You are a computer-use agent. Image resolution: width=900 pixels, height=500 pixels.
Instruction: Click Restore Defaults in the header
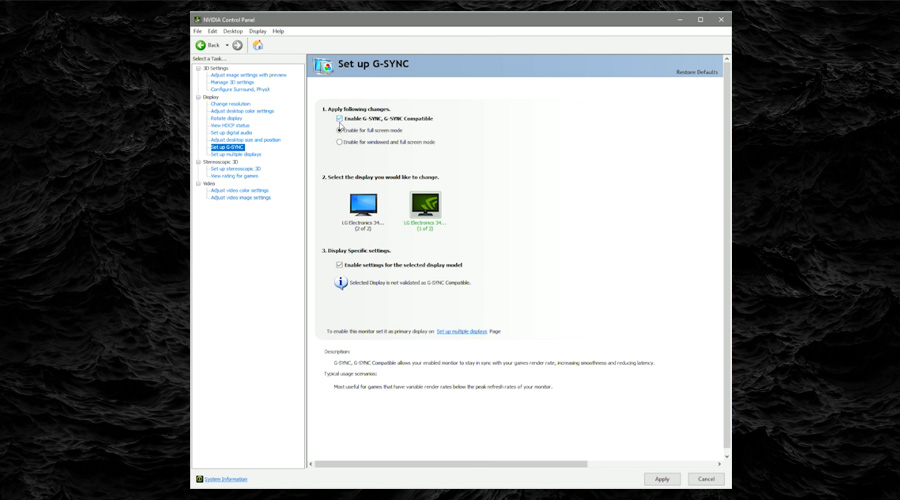pos(697,72)
